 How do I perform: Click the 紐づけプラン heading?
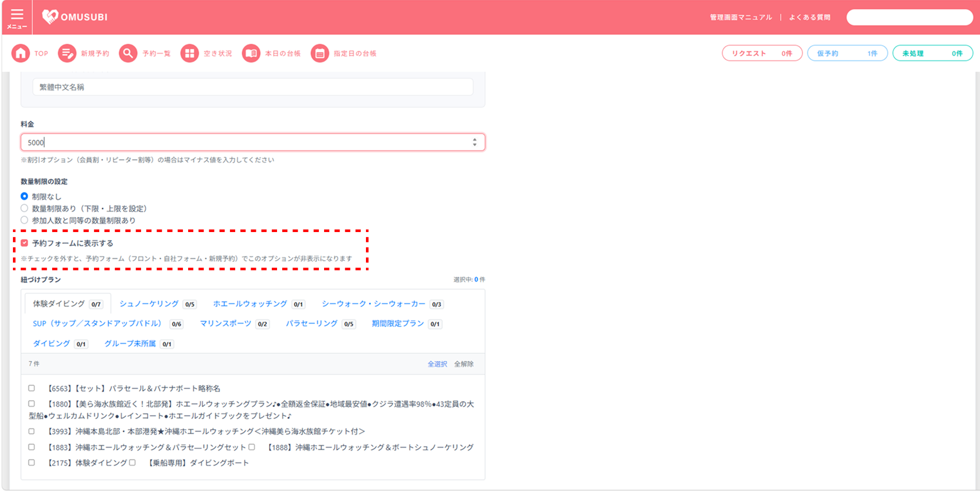41,280
